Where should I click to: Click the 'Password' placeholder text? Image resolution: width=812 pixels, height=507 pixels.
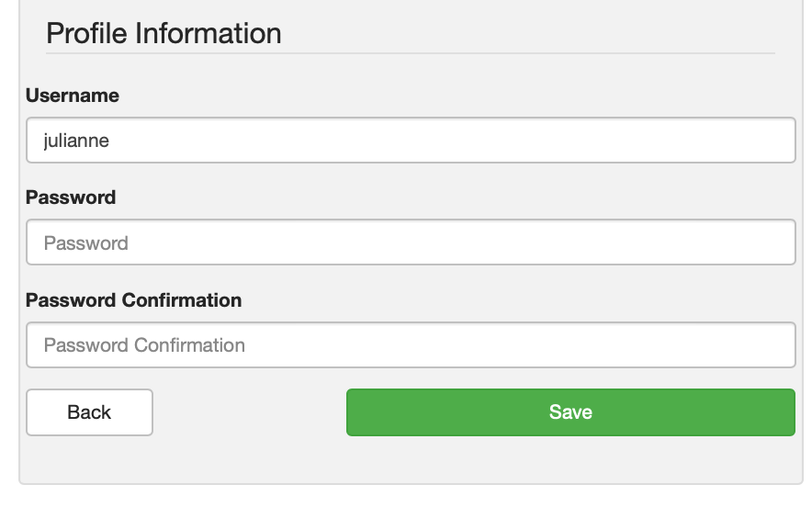tap(85, 243)
